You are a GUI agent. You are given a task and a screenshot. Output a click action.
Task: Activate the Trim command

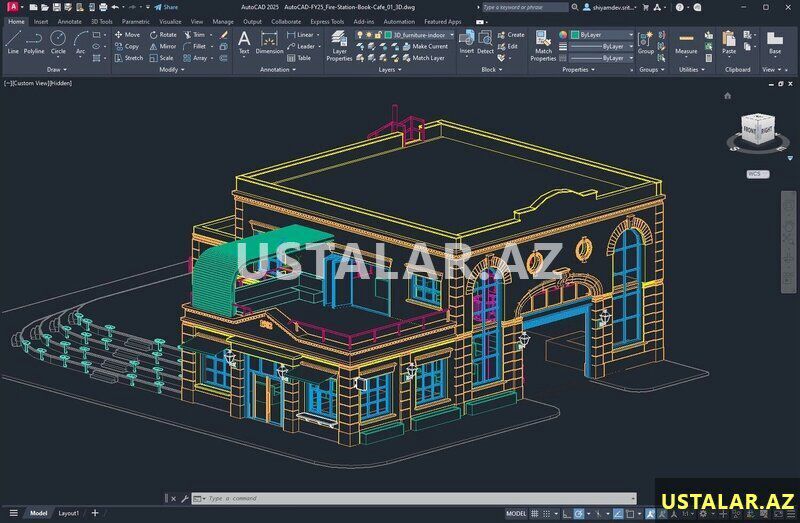194,35
